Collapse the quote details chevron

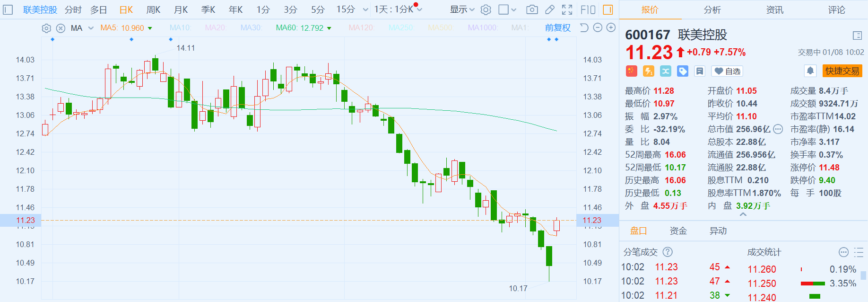tap(743, 214)
